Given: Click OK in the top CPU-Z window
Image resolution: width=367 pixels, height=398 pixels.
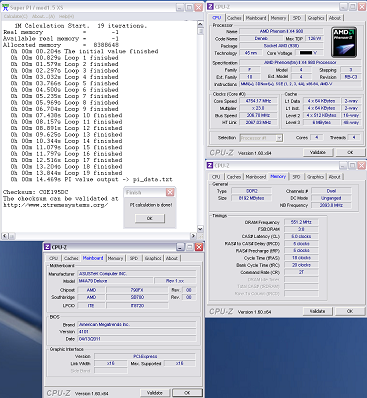Looking at the screenshot, I should (x=350, y=152).
